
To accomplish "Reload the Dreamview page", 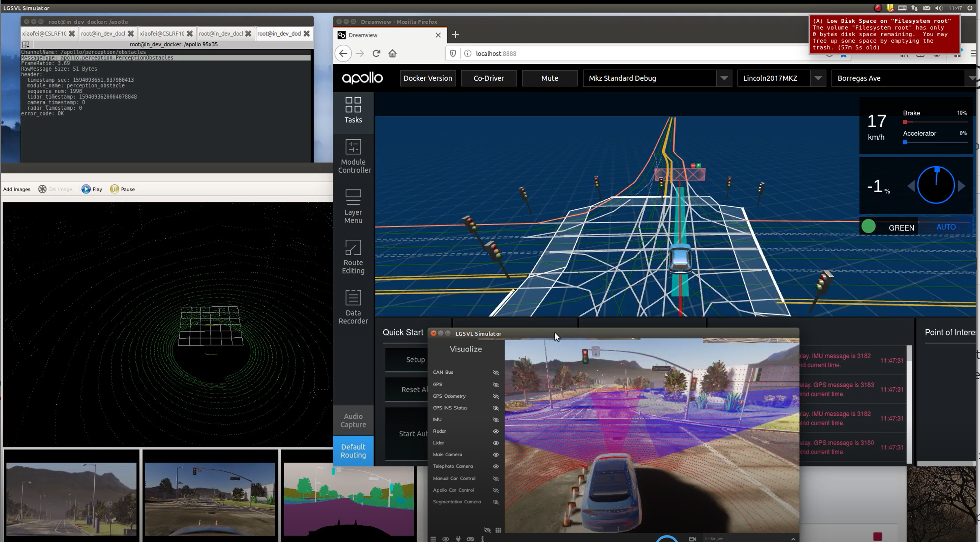I will click(376, 53).
